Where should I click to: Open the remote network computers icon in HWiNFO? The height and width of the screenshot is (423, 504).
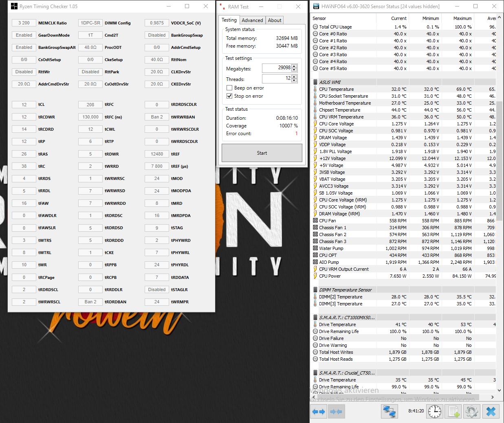pos(390,412)
